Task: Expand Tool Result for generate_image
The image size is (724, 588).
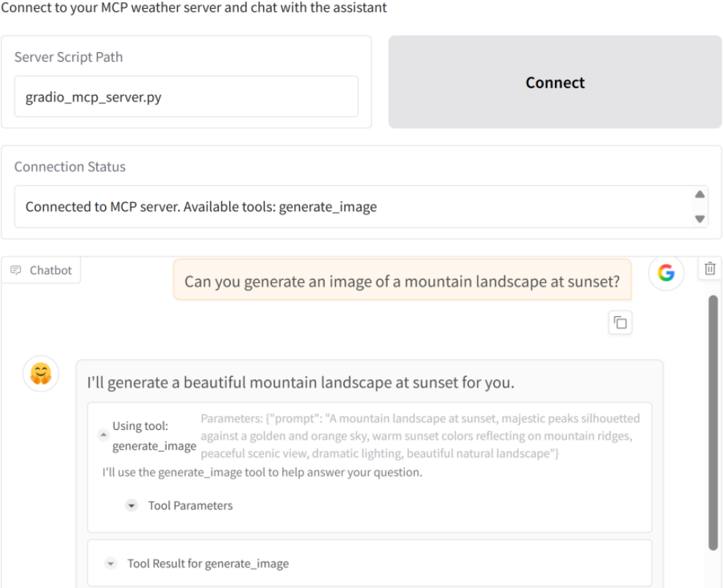Action: (x=111, y=564)
